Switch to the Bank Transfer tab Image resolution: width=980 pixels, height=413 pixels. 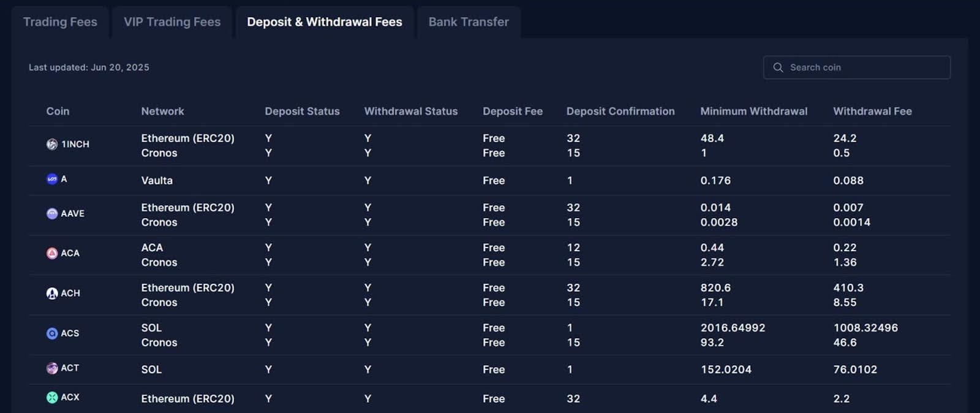click(x=469, y=22)
